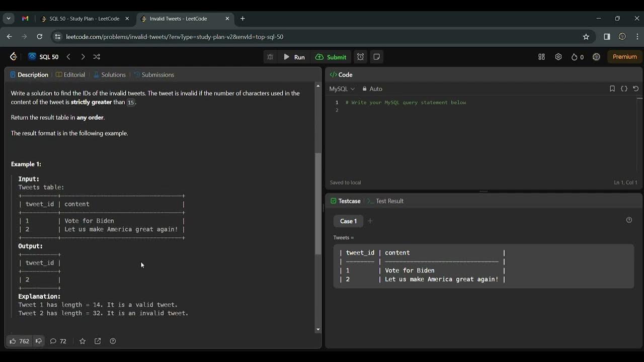Go to the previous problem arrow
The width and height of the screenshot is (644, 362).
tap(69, 57)
